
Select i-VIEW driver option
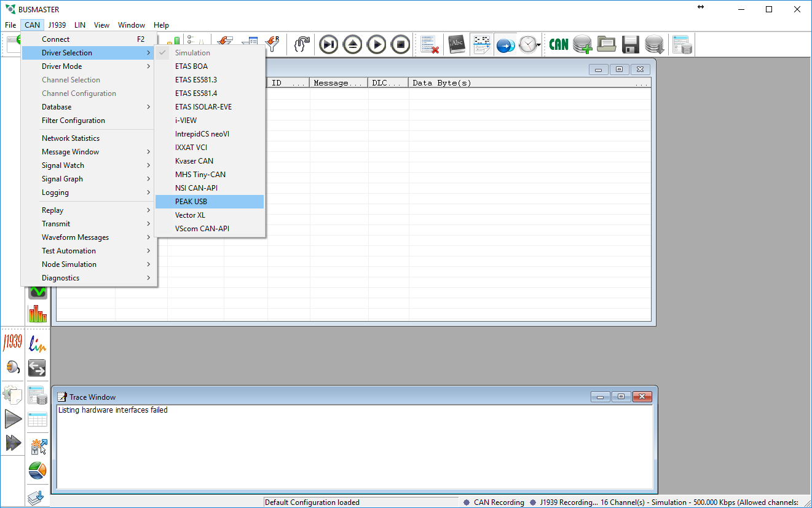(210, 121)
